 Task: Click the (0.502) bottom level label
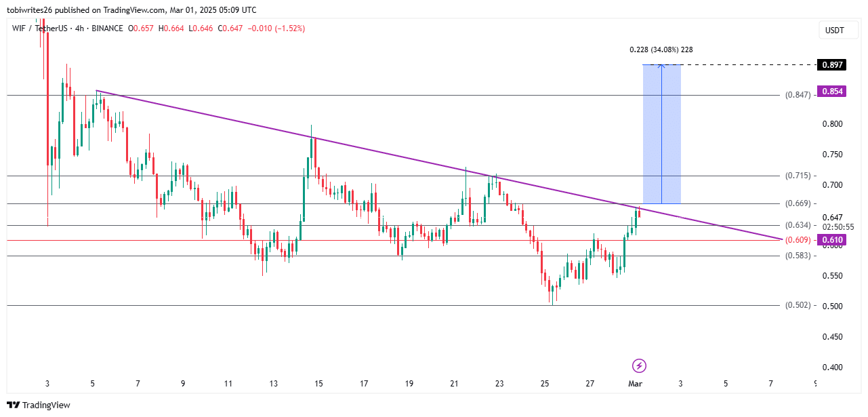798,305
